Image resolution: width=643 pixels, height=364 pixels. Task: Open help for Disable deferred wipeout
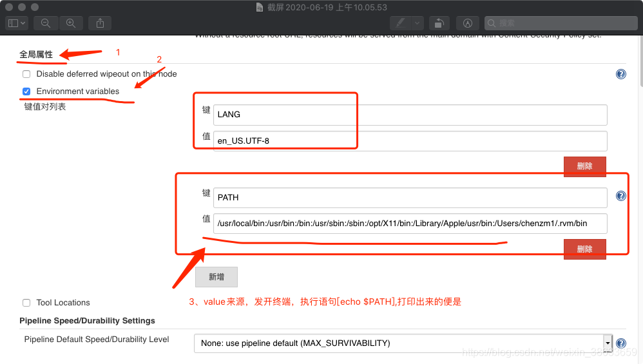click(x=621, y=74)
